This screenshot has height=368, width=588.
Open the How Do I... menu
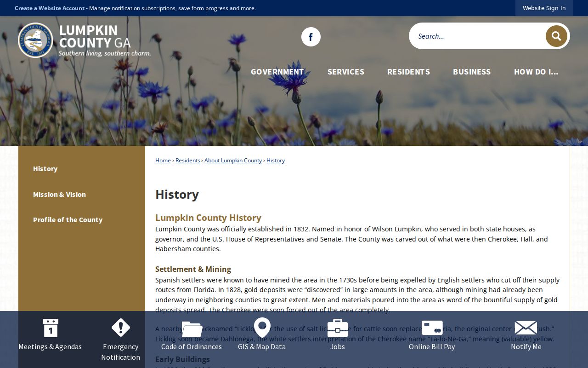(x=536, y=72)
